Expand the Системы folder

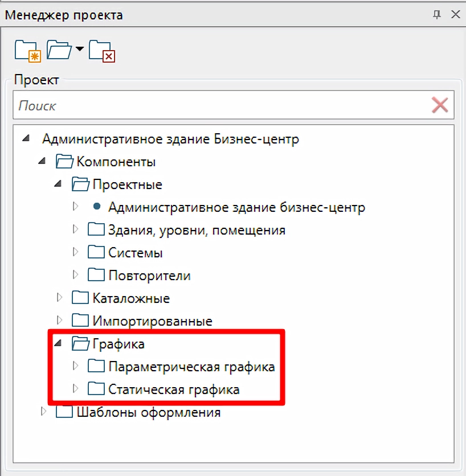click(75, 252)
